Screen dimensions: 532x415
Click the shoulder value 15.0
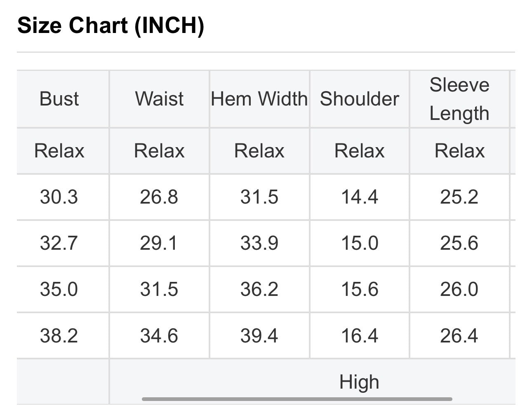(x=360, y=243)
